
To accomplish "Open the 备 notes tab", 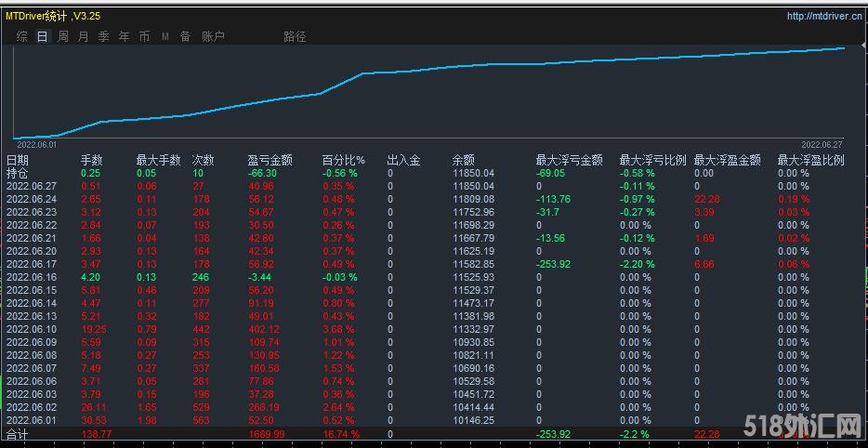I will pyautogui.click(x=185, y=37).
